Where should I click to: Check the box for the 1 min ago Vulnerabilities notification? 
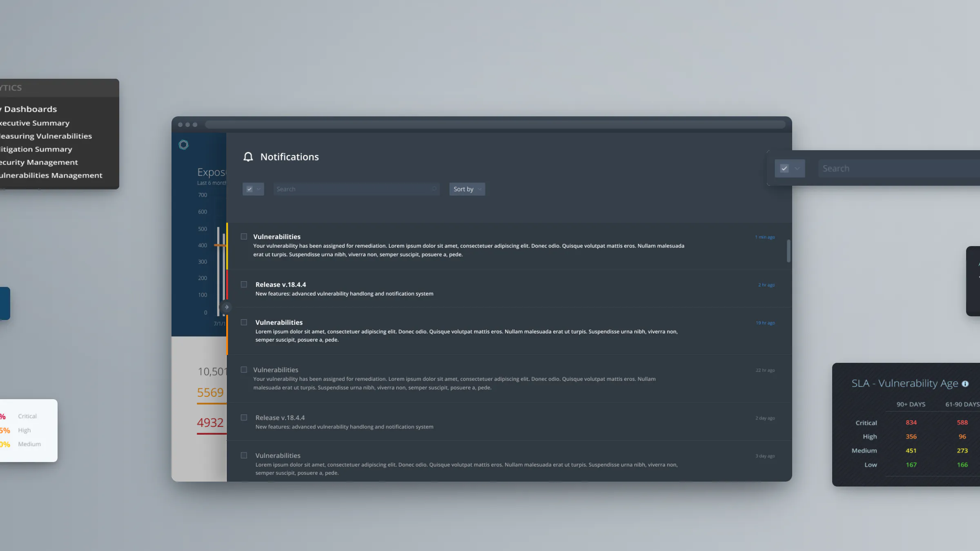[244, 236]
